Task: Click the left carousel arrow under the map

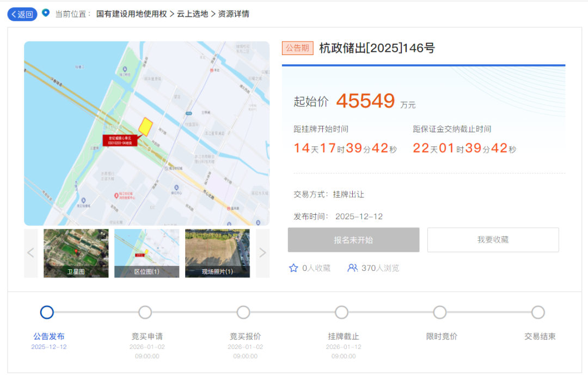Action: pyautogui.click(x=30, y=252)
